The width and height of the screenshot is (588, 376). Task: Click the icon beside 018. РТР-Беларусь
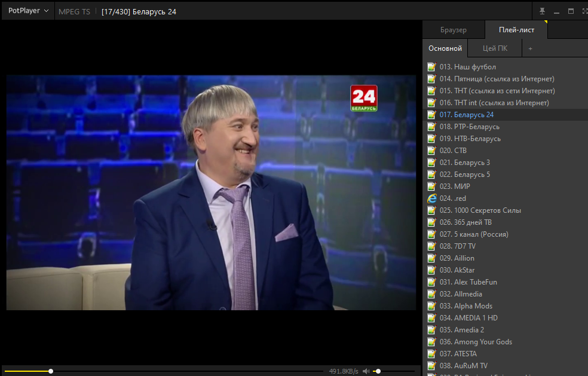coord(432,127)
